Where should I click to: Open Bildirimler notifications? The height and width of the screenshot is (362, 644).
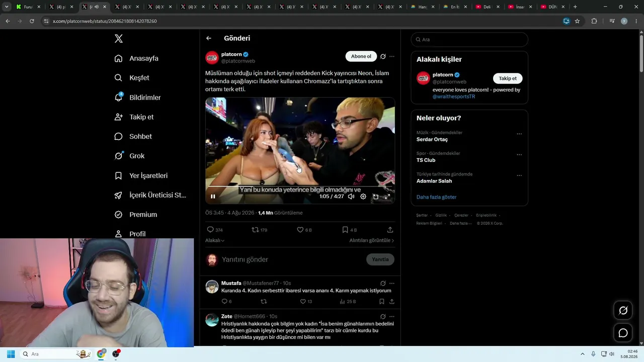tap(138, 98)
